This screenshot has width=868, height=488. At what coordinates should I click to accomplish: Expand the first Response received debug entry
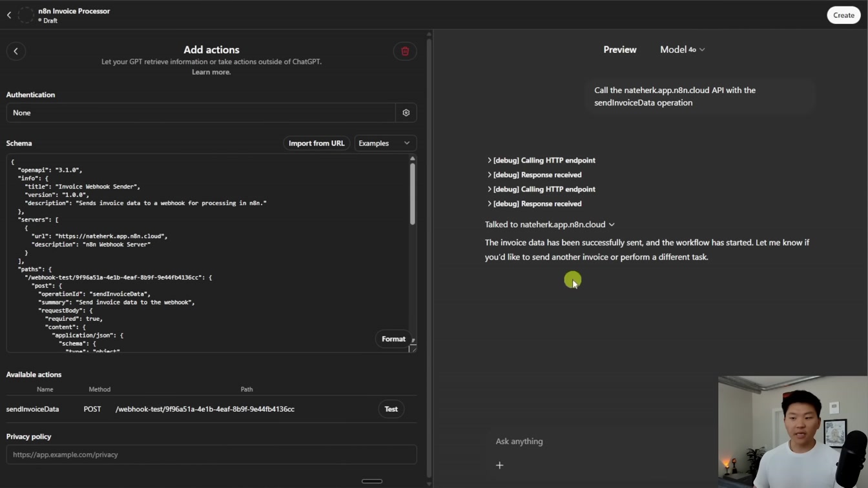pos(534,175)
